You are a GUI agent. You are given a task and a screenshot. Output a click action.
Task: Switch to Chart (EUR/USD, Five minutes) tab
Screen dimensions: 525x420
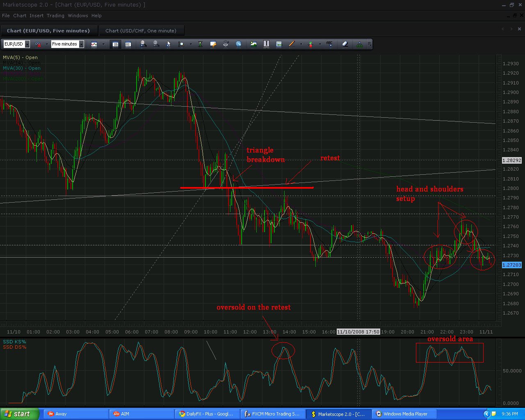click(48, 31)
